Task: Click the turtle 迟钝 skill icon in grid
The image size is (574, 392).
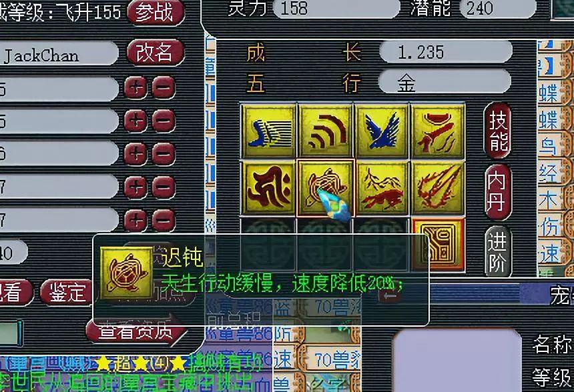Action: click(325, 188)
